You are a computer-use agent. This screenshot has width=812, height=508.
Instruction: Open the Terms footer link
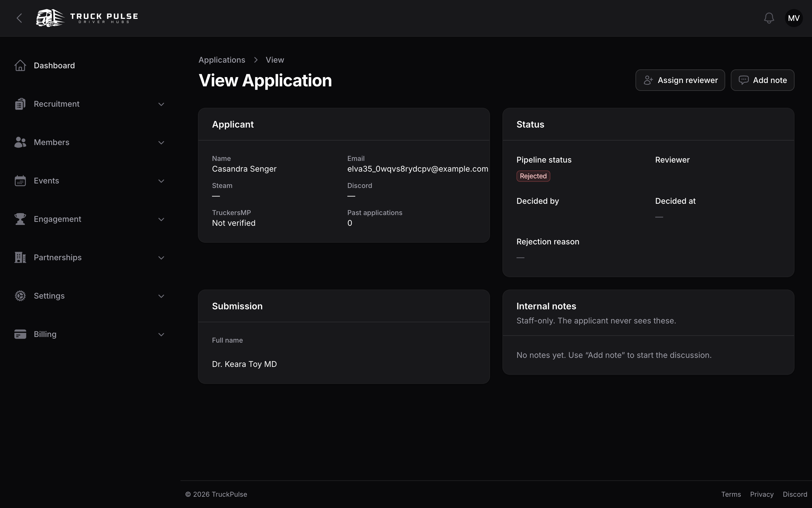pos(731,494)
